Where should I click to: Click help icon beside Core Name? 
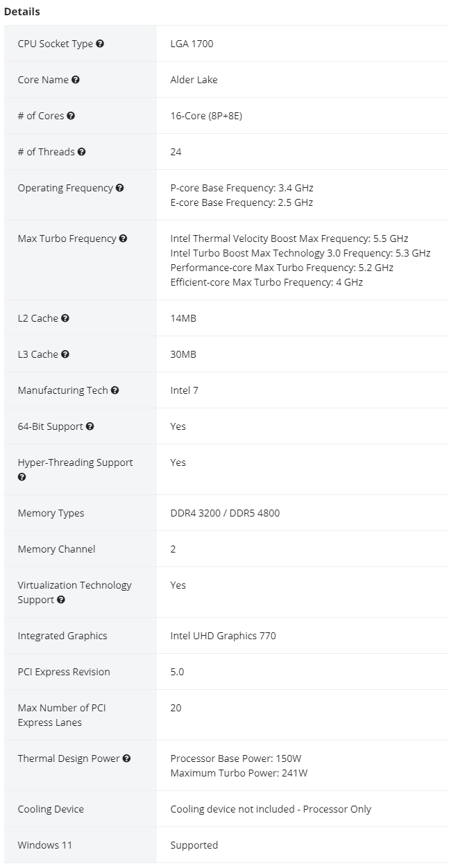coord(76,80)
